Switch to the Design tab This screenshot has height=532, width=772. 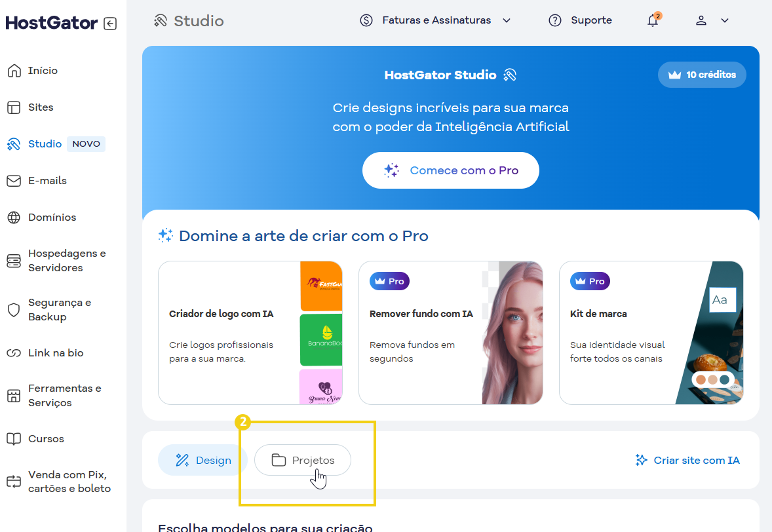click(x=203, y=460)
